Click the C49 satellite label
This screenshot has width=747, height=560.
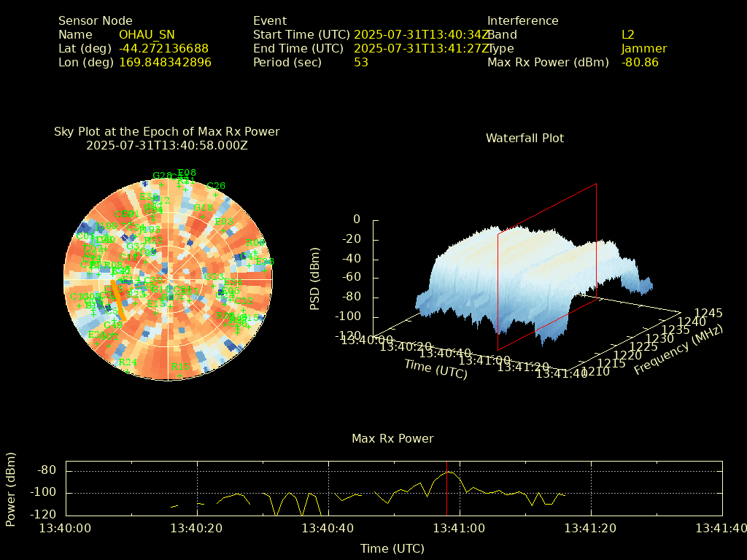(113, 325)
